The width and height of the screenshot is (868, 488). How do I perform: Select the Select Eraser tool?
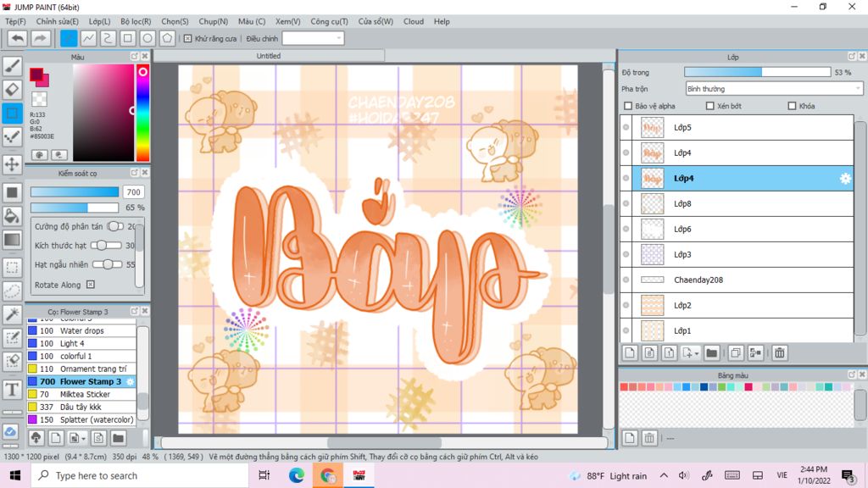point(12,361)
